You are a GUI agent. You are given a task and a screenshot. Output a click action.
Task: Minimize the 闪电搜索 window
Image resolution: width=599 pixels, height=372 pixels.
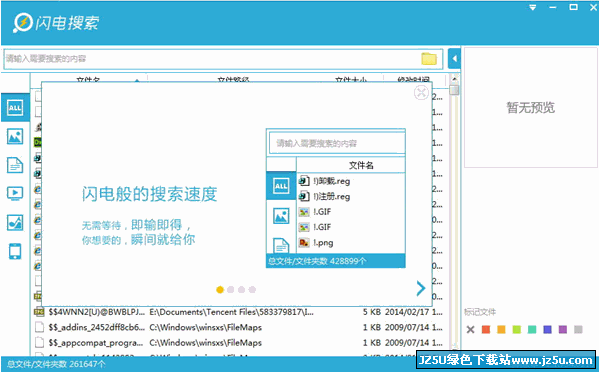(553, 7)
